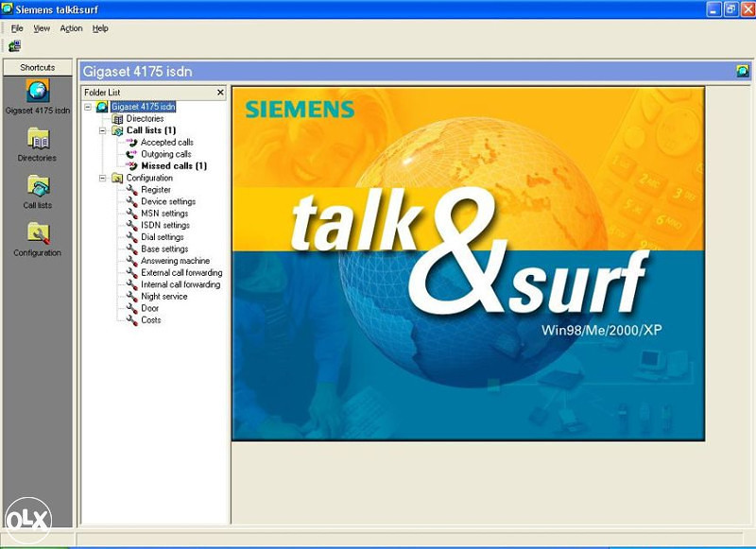Open the Help menu
The image size is (756, 549).
[x=100, y=28]
